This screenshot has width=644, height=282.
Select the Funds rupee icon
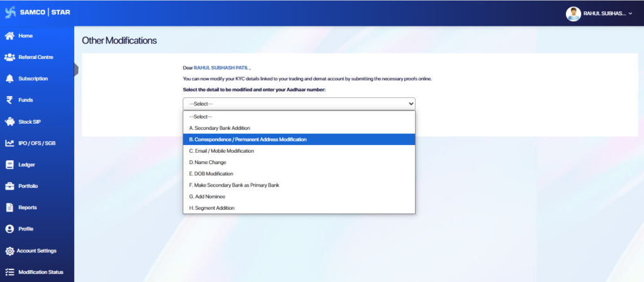coord(9,100)
